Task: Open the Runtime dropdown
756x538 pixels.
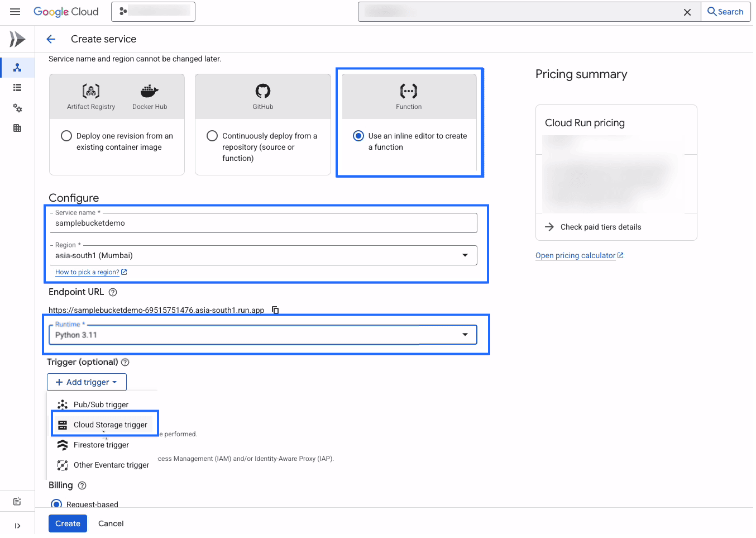Action: point(465,335)
